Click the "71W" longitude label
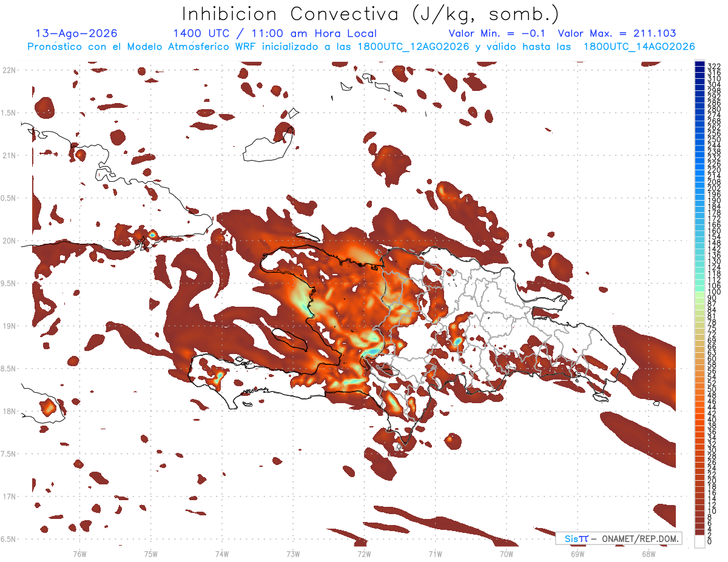728x562 pixels. [434, 554]
